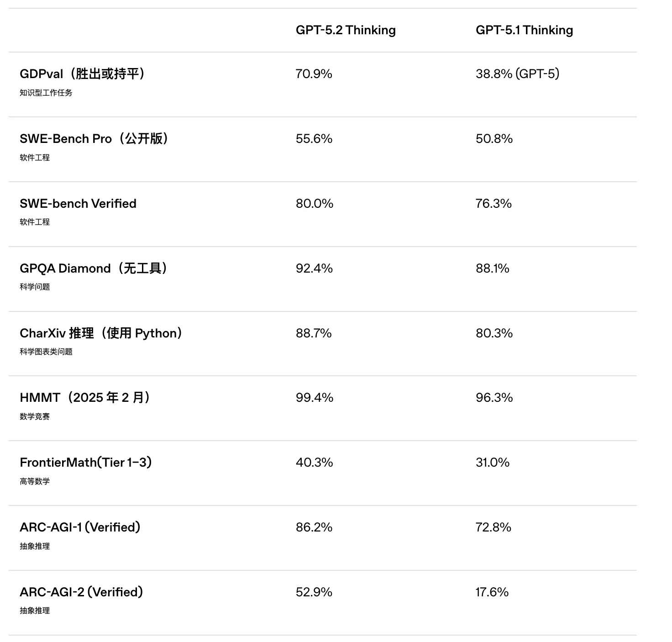Click the 86.2% ARC-AGI-1 score
The width and height of the screenshot is (672, 642).
pos(314,527)
